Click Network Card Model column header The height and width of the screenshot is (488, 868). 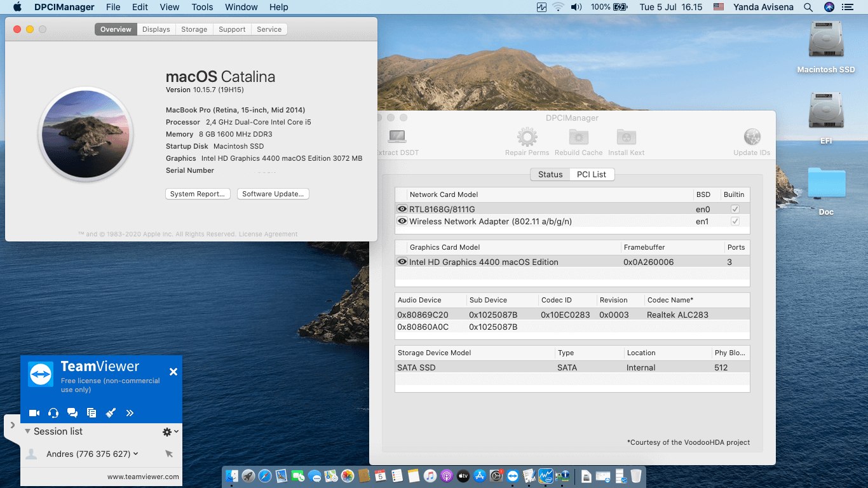(444, 194)
